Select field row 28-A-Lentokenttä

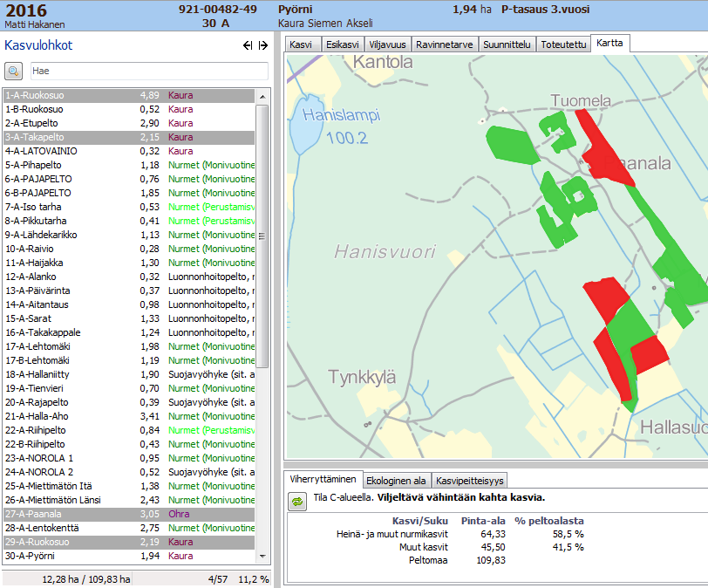coord(129,530)
